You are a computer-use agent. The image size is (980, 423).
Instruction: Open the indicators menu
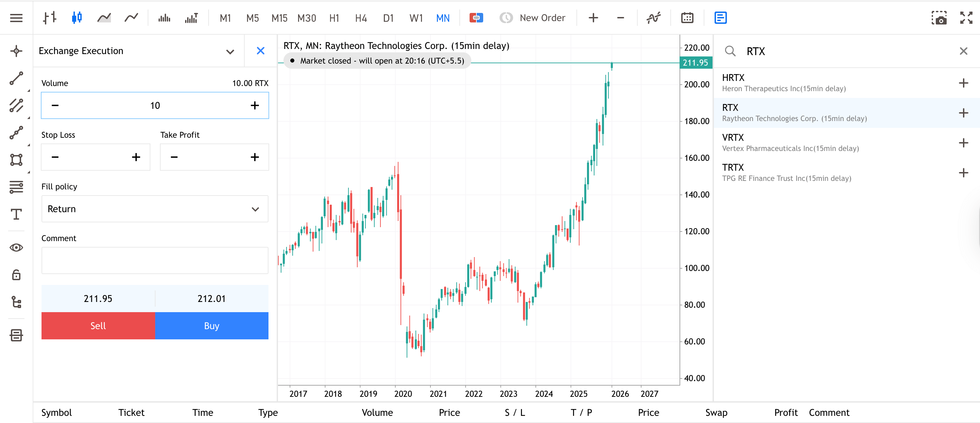pos(653,17)
